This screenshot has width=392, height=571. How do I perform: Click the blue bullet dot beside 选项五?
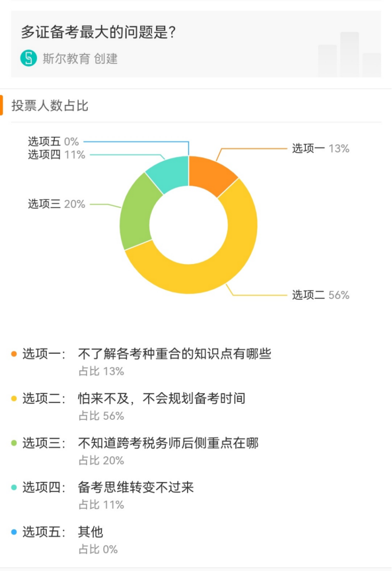14,532
